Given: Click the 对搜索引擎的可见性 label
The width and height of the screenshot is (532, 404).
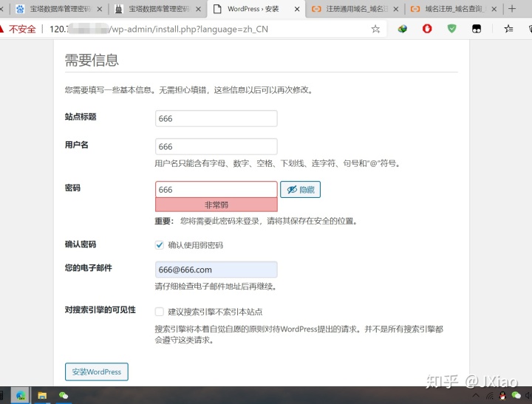Looking at the screenshot, I should 100,309.
